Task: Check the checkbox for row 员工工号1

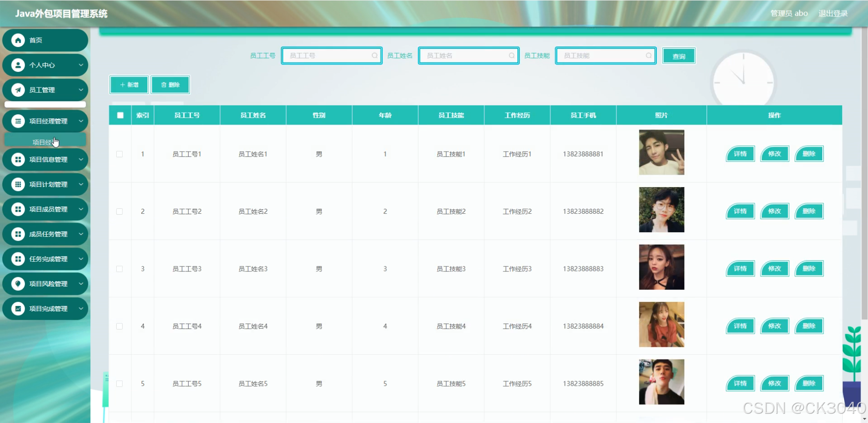Action: [x=119, y=154]
